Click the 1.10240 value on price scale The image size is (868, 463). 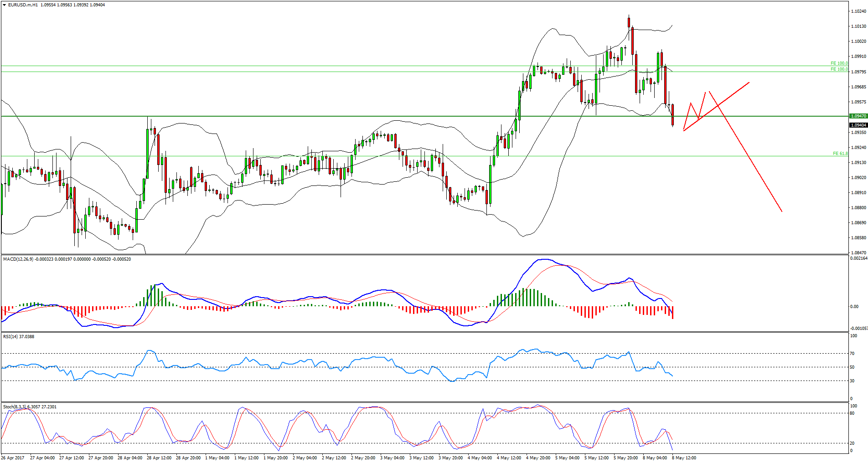coord(858,12)
